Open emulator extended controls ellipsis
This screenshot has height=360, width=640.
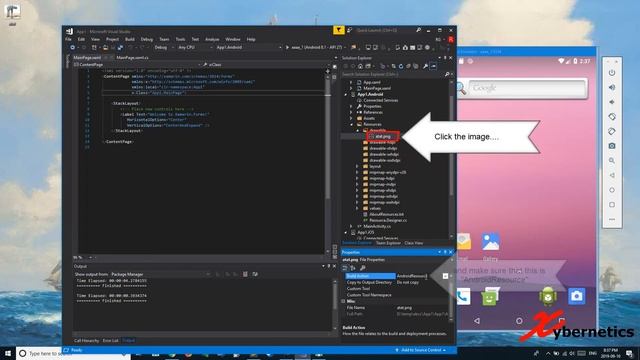[611, 219]
